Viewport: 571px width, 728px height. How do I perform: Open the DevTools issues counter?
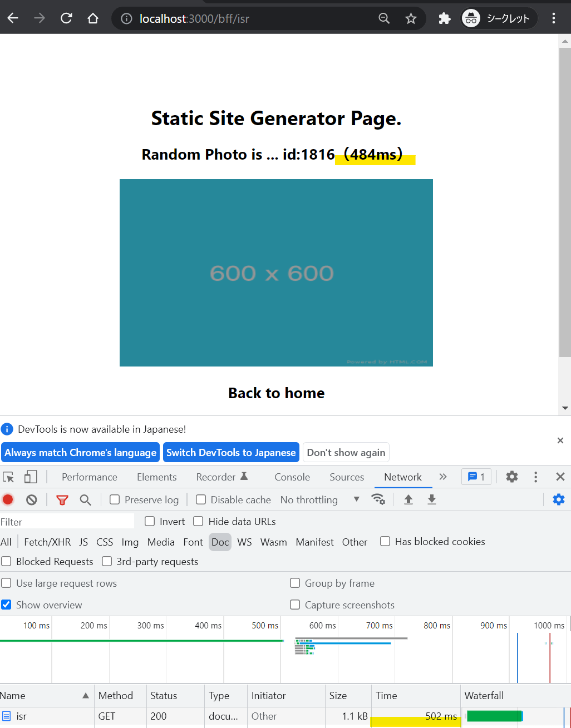[x=476, y=477]
